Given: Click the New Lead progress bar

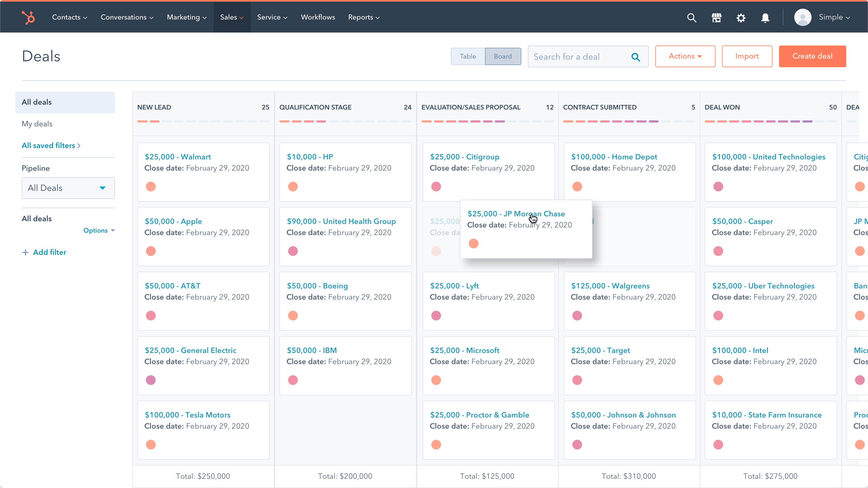Looking at the screenshot, I should tap(203, 121).
